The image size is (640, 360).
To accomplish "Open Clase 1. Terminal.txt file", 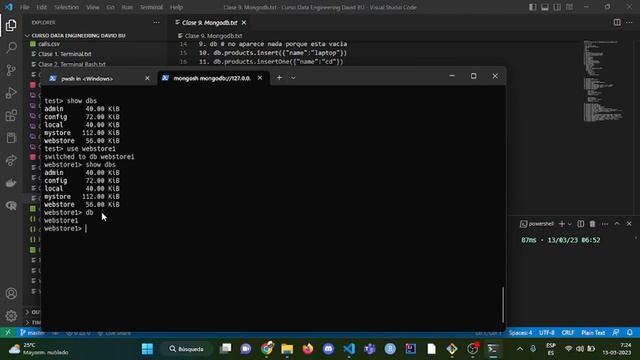I will pyautogui.click(x=64, y=54).
